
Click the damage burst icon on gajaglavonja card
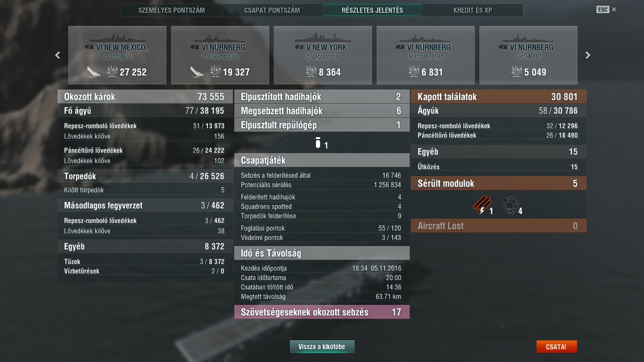[x=311, y=72]
